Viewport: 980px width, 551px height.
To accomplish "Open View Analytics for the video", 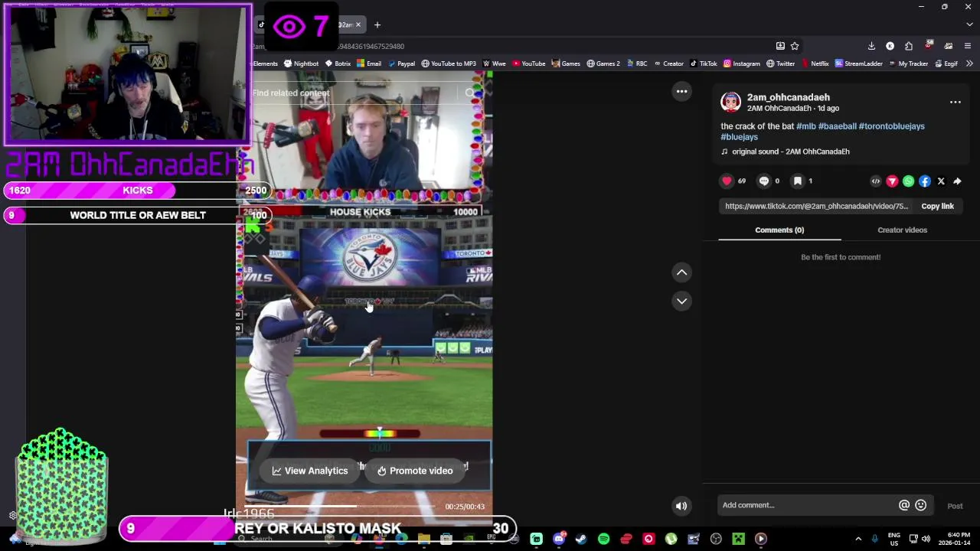I will [x=310, y=471].
